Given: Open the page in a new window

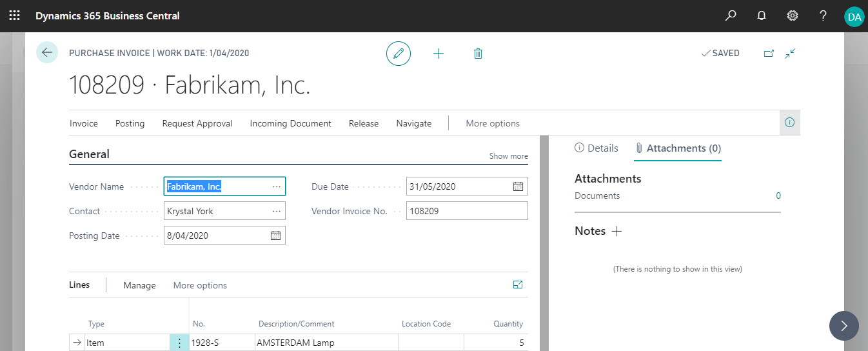Looking at the screenshot, I should coord(769,54).
